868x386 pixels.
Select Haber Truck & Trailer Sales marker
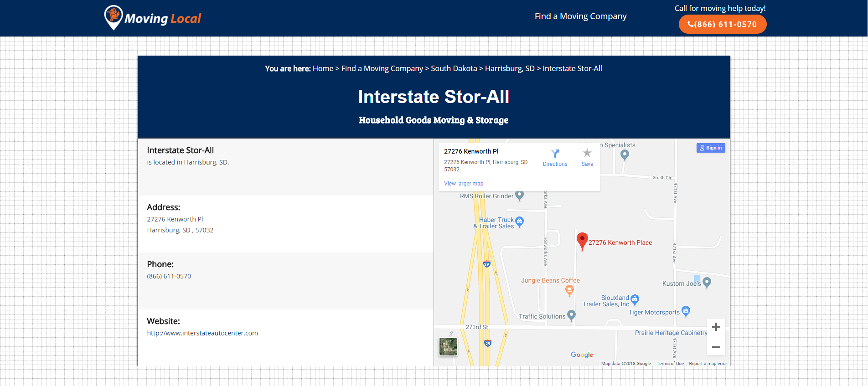(x=519, y=222)
